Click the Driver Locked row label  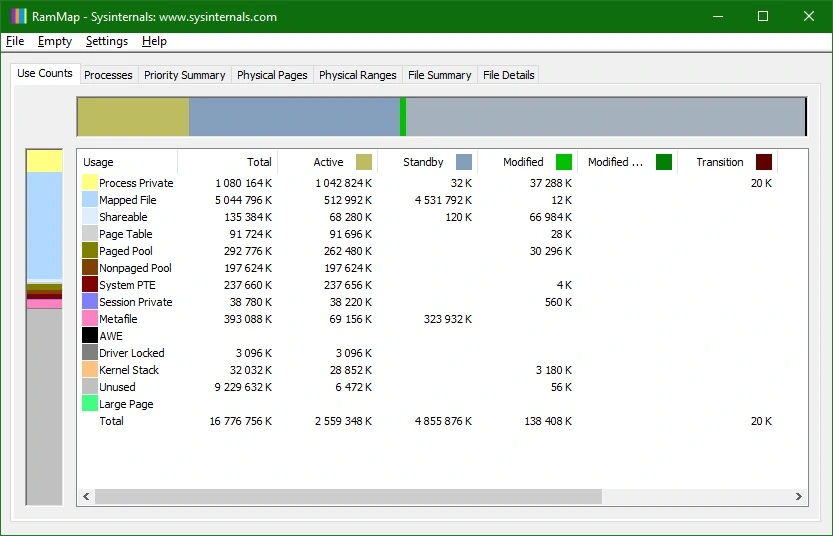point(132,353)
